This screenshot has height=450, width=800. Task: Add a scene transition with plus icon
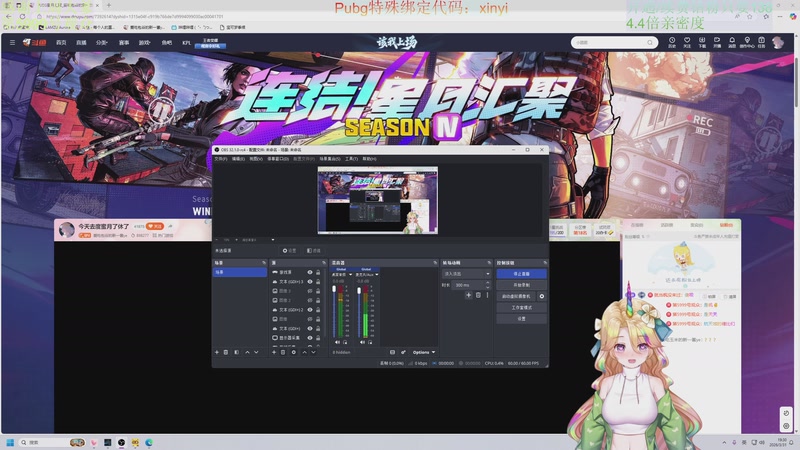468,295
